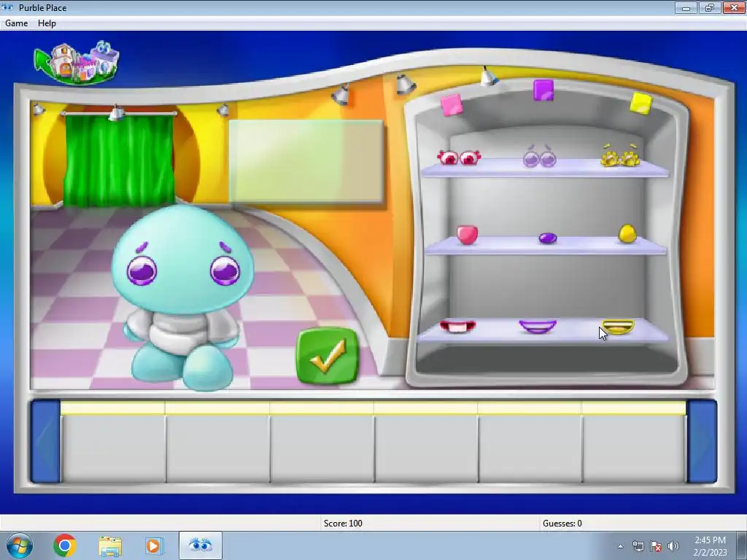Select the pink color cube on shelf

(452, 104)
